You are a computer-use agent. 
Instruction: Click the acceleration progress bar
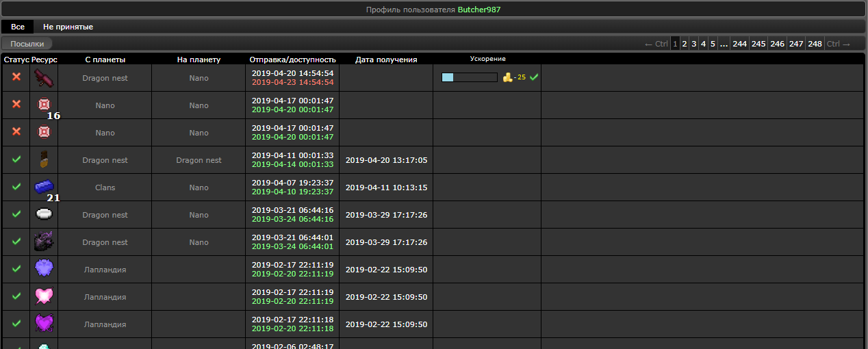tap(470, 77)
